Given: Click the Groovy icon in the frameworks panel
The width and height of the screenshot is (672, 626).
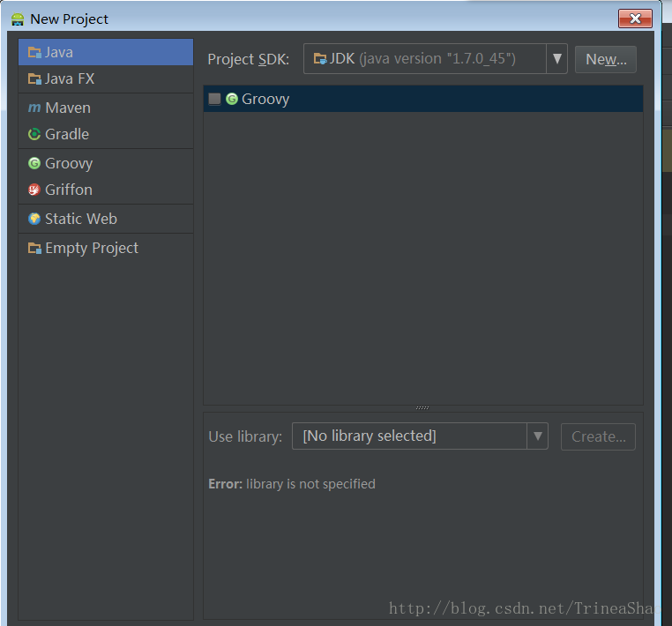Looking at the screenshot, I should click(232, 99).
